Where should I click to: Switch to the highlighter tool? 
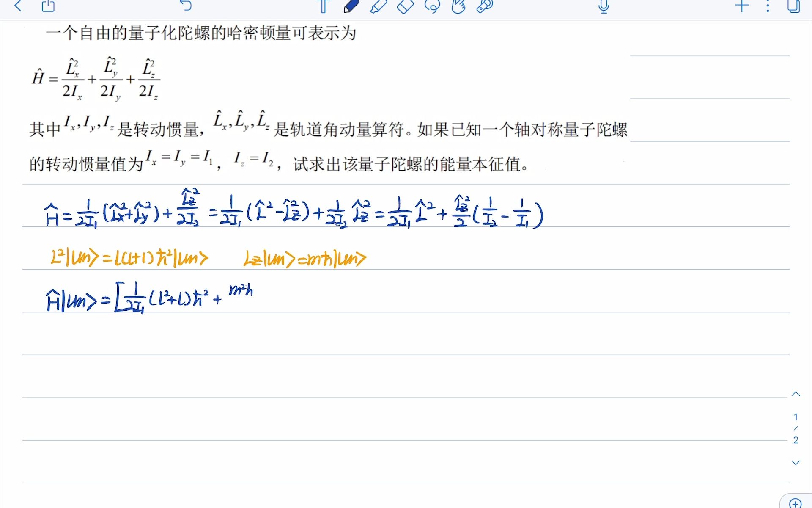coord(378,6)
